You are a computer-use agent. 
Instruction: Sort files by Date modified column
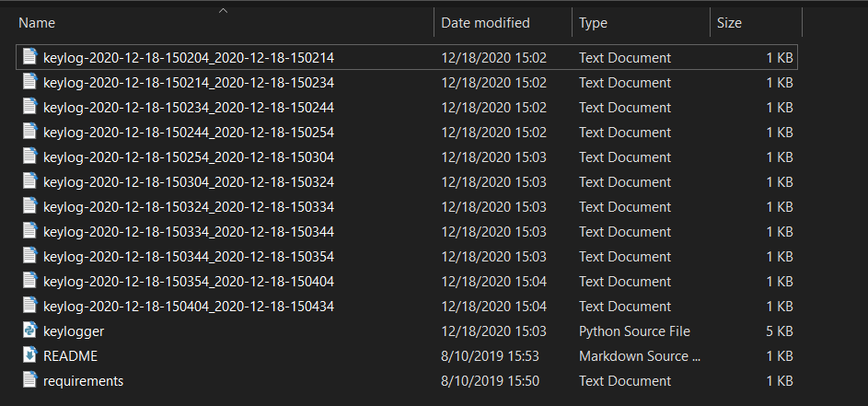click(485, 22)
